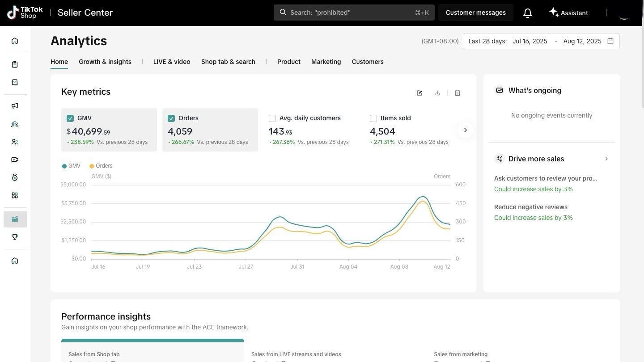644x362 pixels.
Task: Expand the Drive more sales chevron
Action: tap(606, 159)
